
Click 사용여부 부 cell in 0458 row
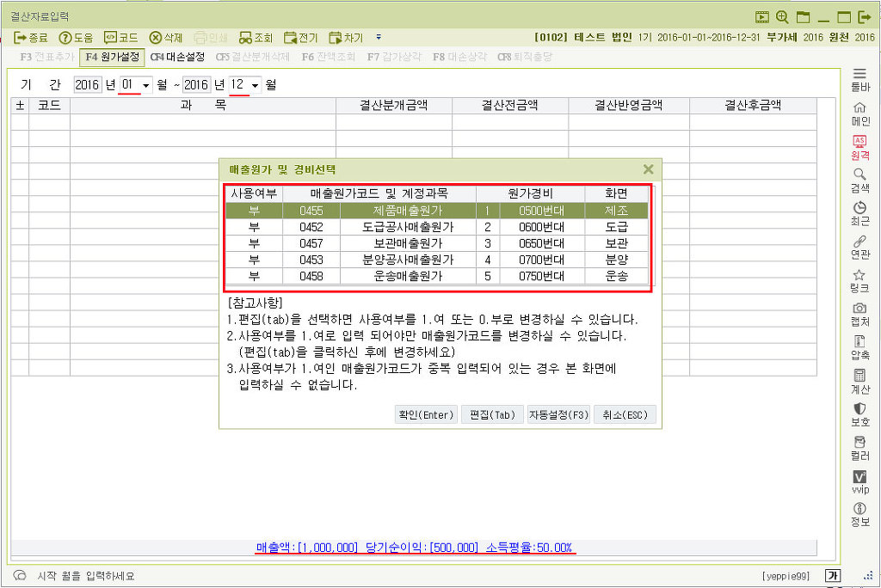click(x=255, y=276)
